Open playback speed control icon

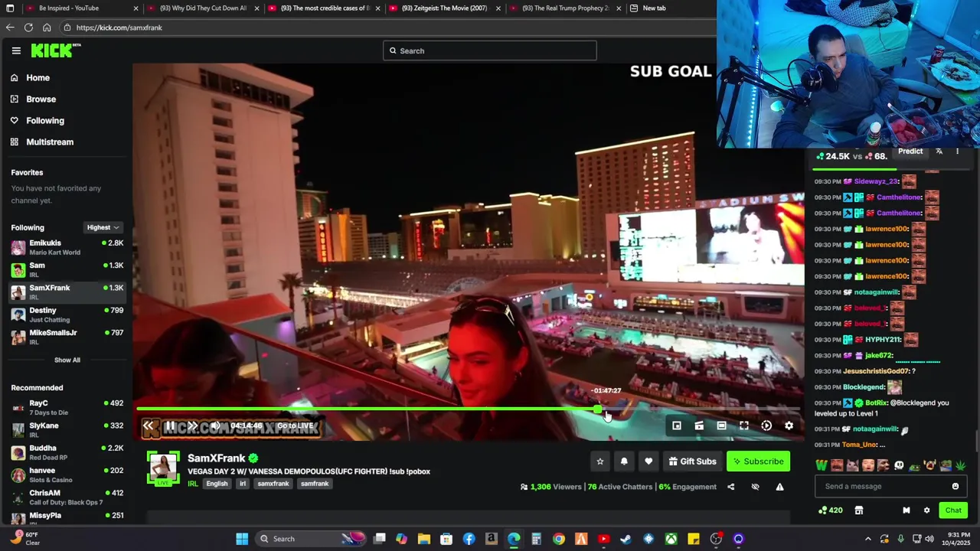pyautogui.click(x=766, y=425)
